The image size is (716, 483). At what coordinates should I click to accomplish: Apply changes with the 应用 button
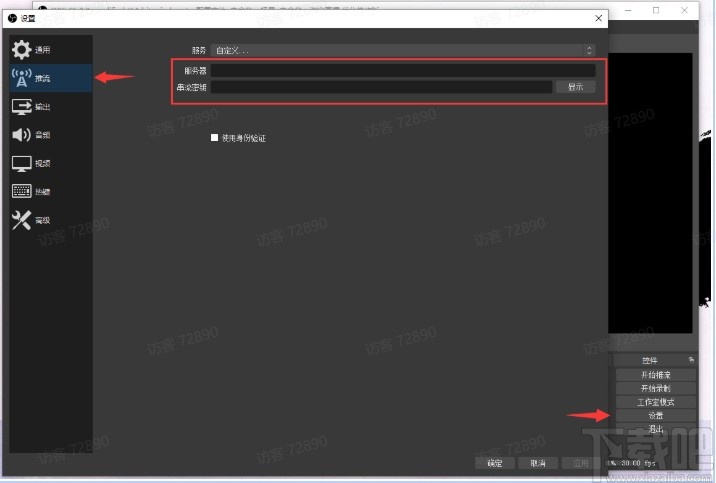[581, 463]
